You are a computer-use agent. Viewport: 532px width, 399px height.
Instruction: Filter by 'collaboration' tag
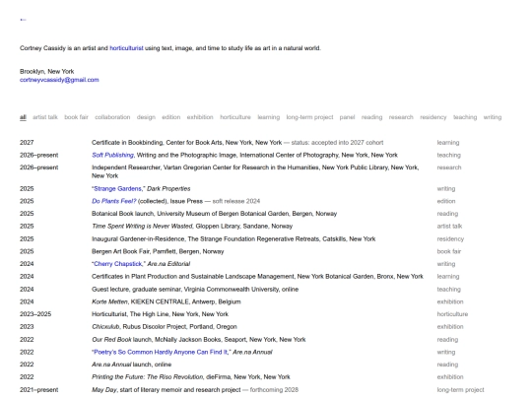pyautogui.click(x=112, y=117)
